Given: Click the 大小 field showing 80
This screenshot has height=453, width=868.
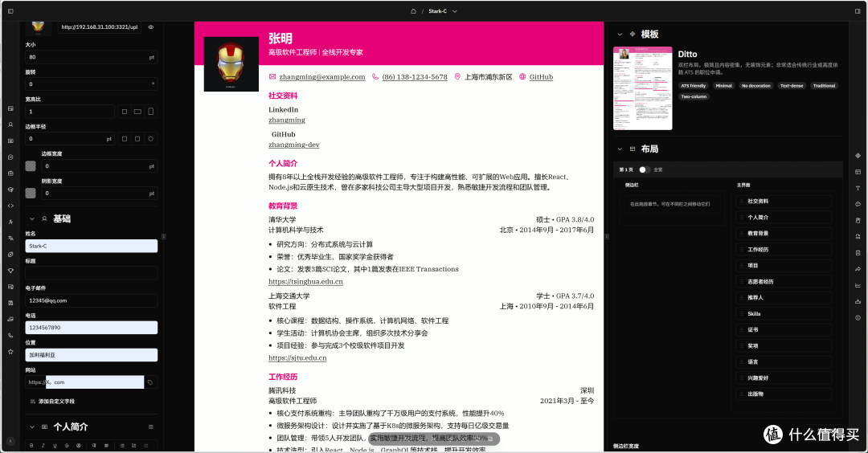Looking at the screenshot, I should (x=92, y=57).
